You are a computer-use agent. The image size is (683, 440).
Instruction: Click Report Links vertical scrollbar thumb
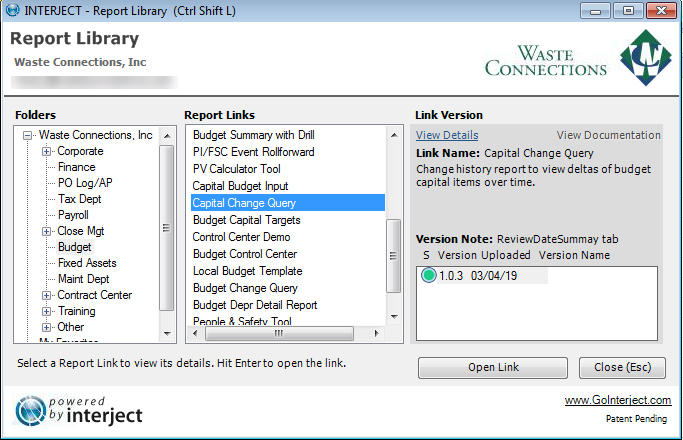coord(393,256)
